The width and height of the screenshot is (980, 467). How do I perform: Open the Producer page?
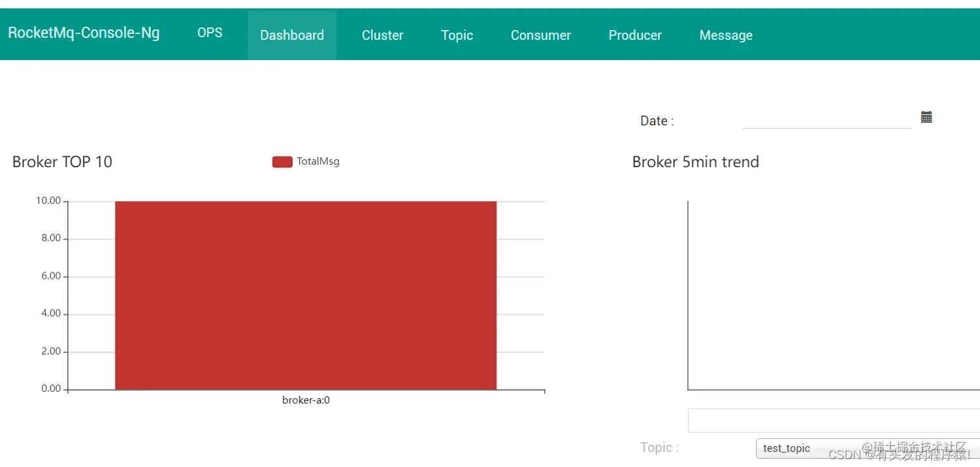pyautogui.click(x=635, y=35)
